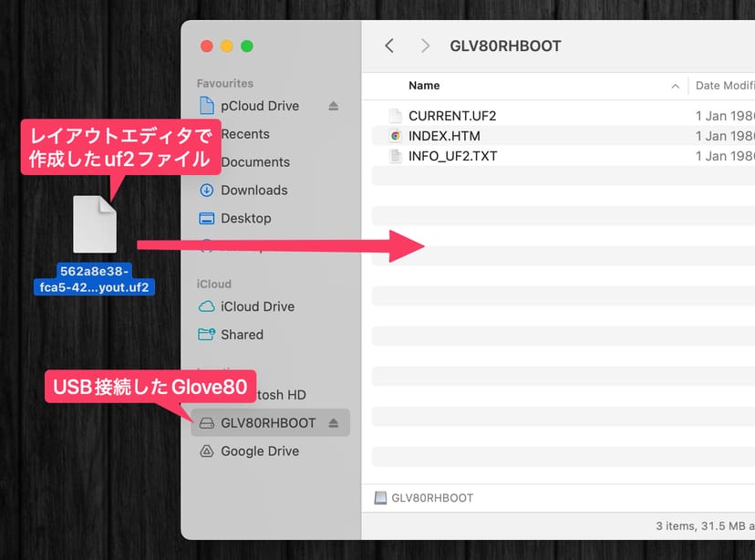Open Downloads folder in sidebar

pyautogui.click(x=253, y=190)
